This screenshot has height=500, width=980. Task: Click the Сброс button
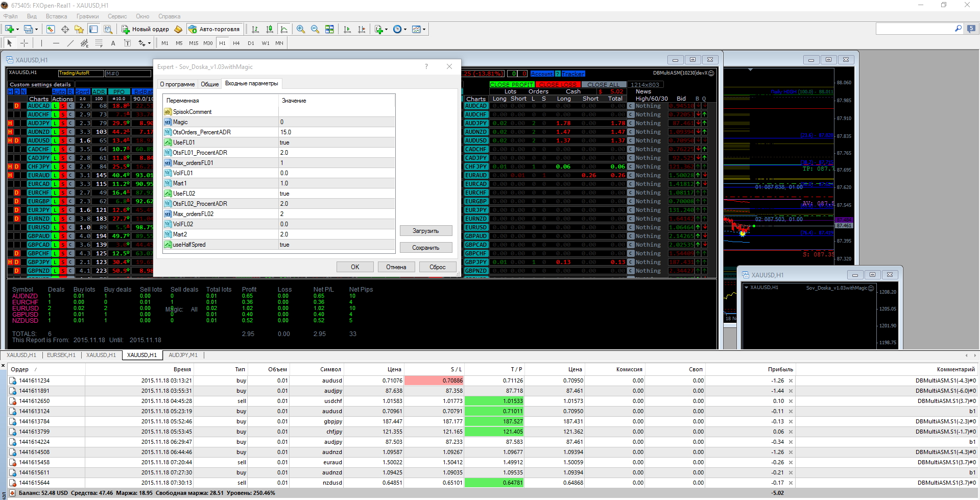pos(438,267)
